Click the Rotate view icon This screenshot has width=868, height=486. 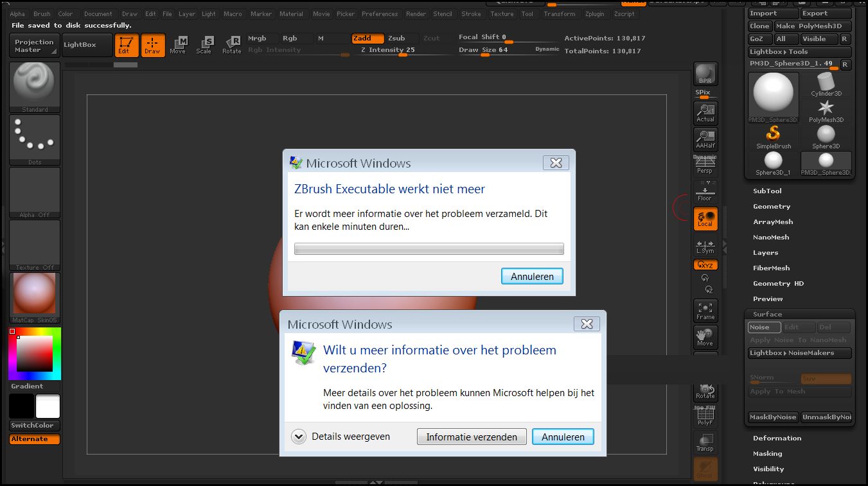click(x=705, y=390)
